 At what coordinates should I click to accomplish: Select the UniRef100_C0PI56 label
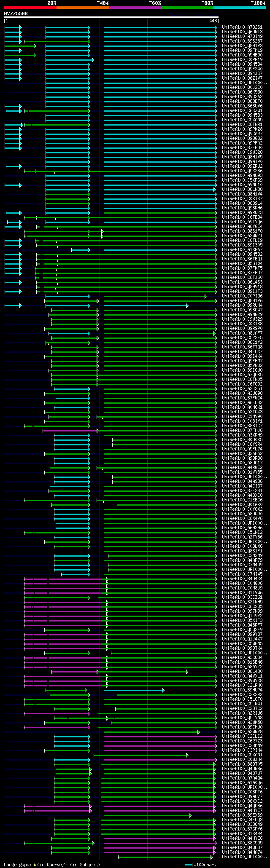tap(242, 296)
